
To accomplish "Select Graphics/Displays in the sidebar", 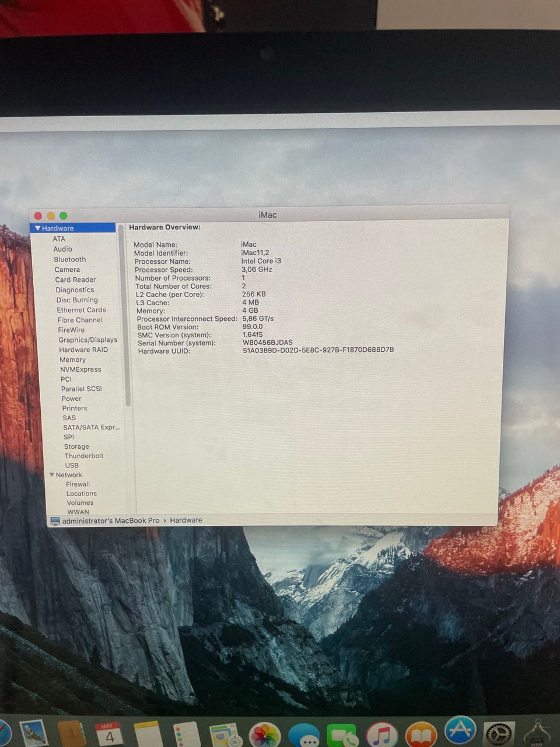I will pyautogui.click(x=87, y=340).
